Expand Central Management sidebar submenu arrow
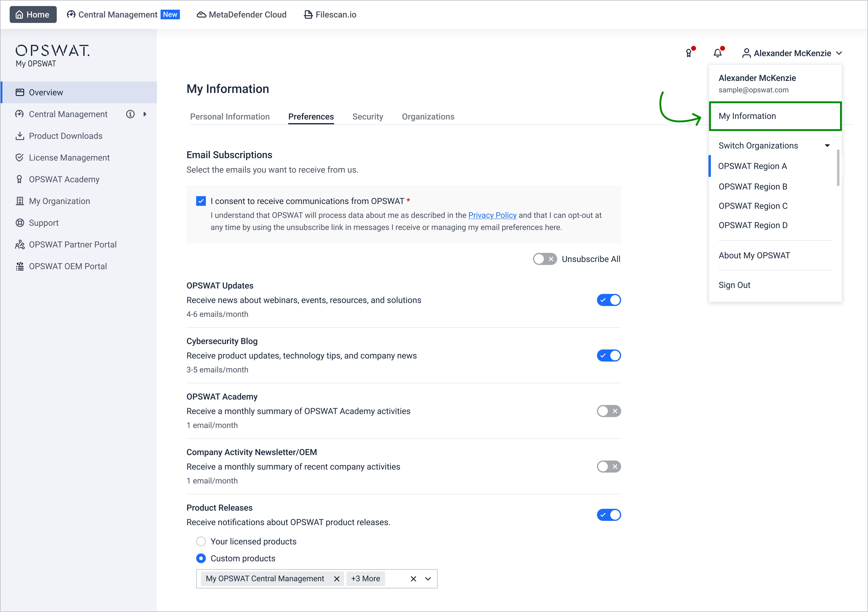 click(x=145, y=114)
